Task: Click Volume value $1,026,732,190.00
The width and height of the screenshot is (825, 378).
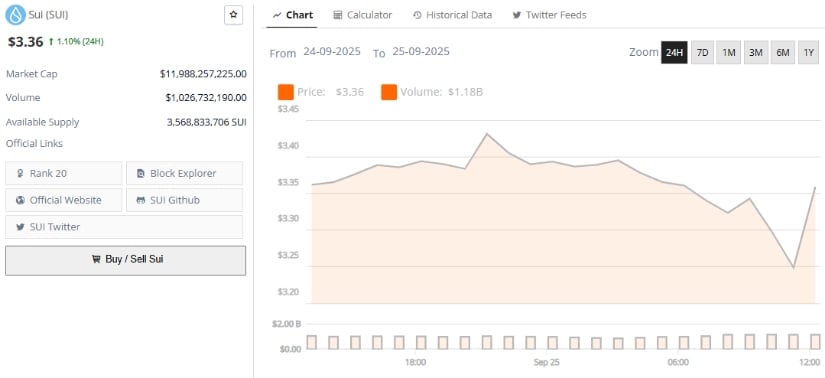Action: tap(206, 97)
